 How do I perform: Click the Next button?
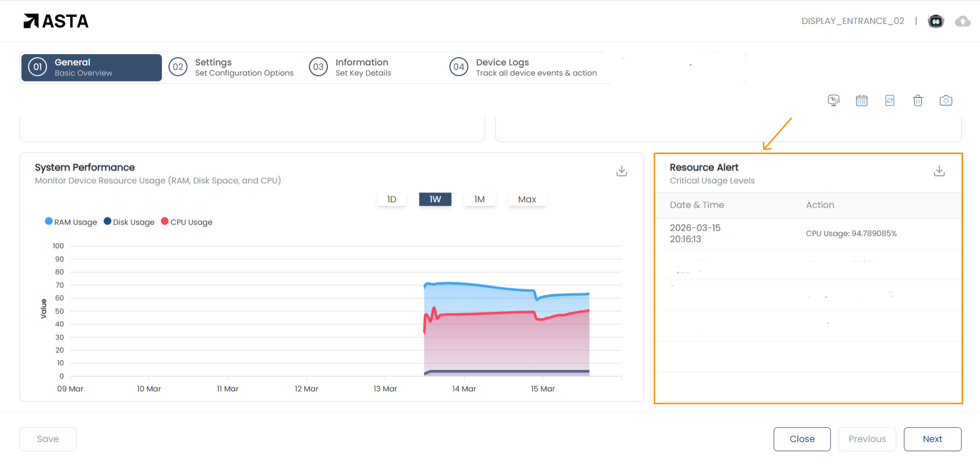point(932,439)
